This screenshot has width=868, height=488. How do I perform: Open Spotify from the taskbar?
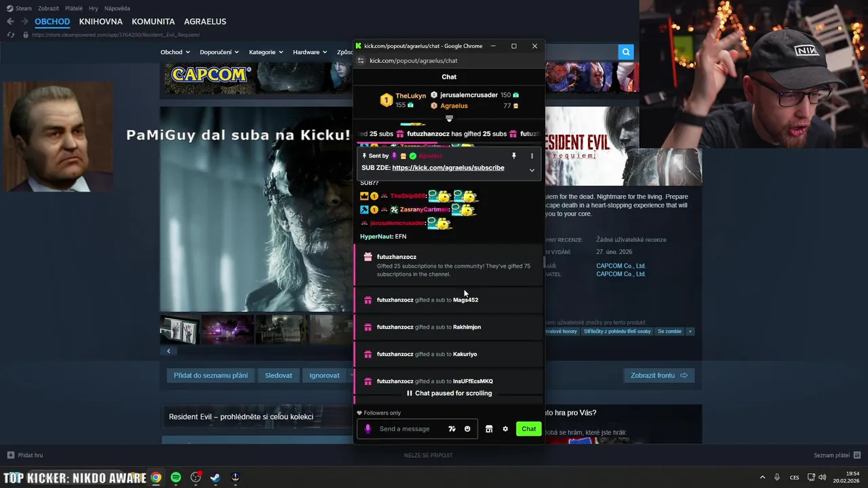(176, 478)
